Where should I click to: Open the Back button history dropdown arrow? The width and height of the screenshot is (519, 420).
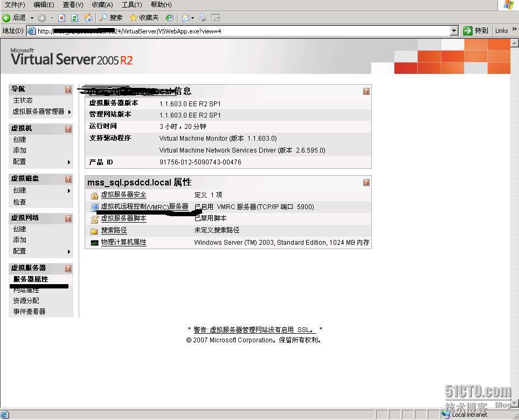[x=32, y=18]
